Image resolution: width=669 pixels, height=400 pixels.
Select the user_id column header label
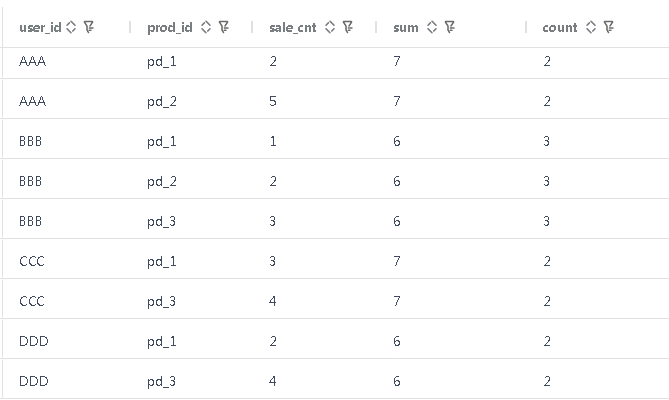tap(40, 28)
